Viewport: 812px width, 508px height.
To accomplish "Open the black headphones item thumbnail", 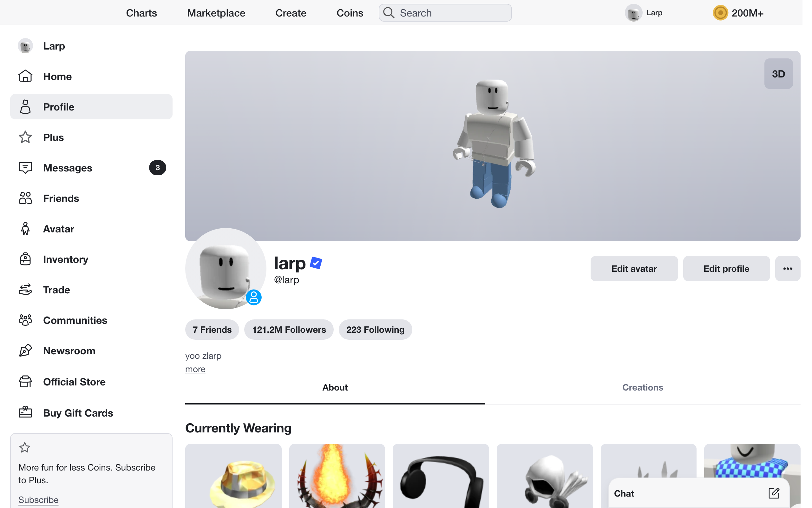I will [x=441, y=476].
